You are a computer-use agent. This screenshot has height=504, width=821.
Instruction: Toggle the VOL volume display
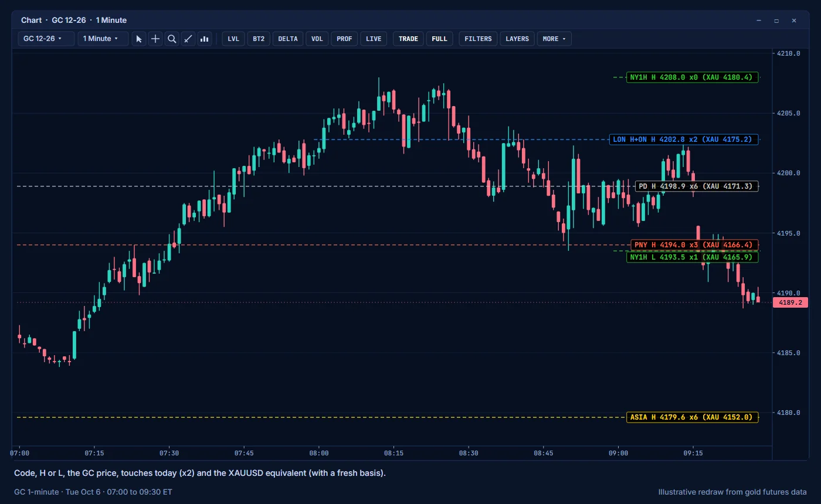(x=317, y=39)
